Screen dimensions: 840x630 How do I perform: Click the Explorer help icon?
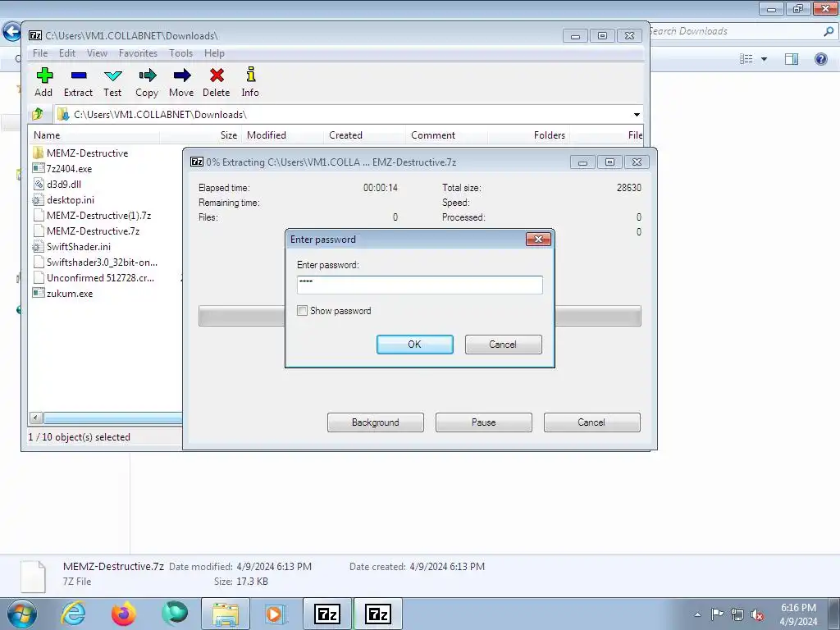click(x=820, y=59)
